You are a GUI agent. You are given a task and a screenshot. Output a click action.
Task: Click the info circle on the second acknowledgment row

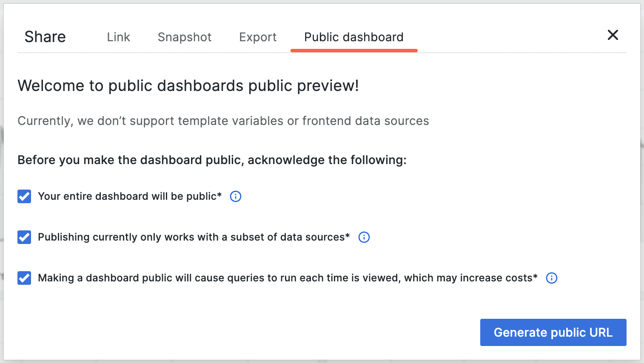pyautogui.click(x=364, y=237)
